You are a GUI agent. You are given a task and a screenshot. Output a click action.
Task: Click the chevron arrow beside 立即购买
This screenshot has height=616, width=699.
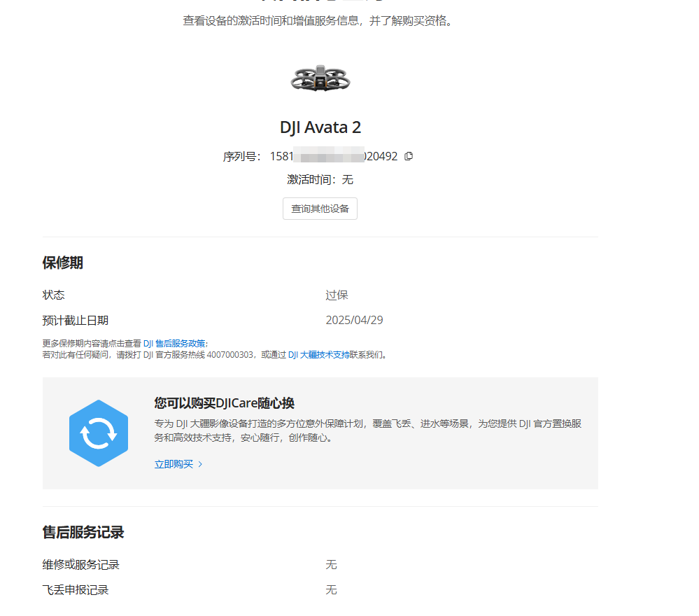pos(200,464)
